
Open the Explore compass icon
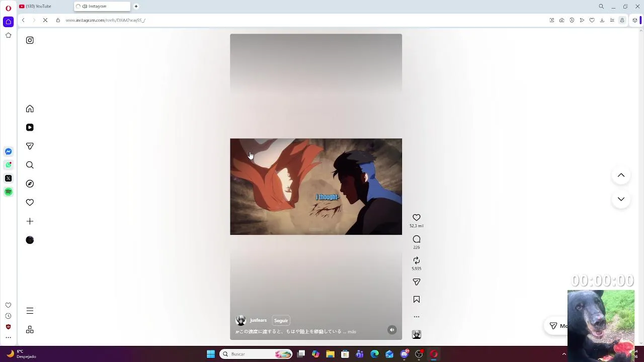(30, 184)
